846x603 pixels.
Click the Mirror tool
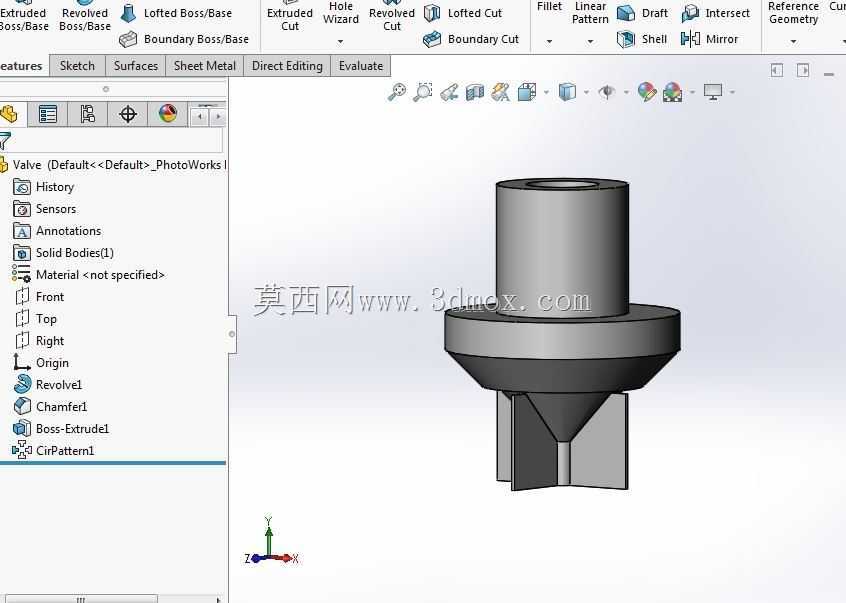coord(709,39)
